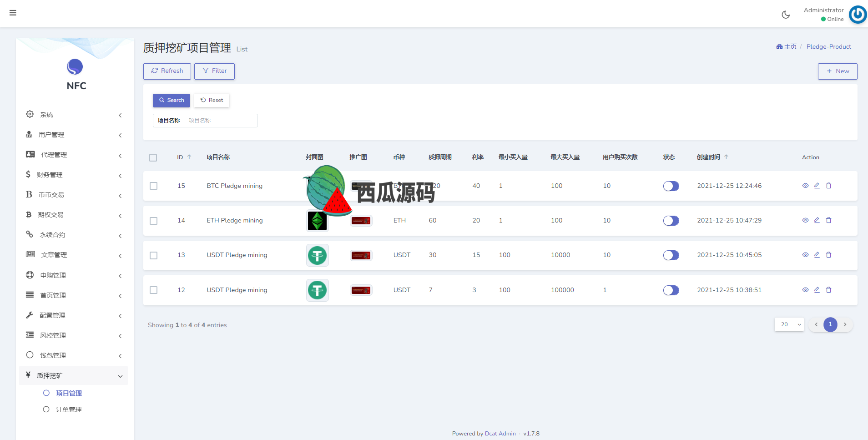Check the box for ETH Pledge mining row
The width and height of the screenshot is (868, 440).
pos(154,221)
